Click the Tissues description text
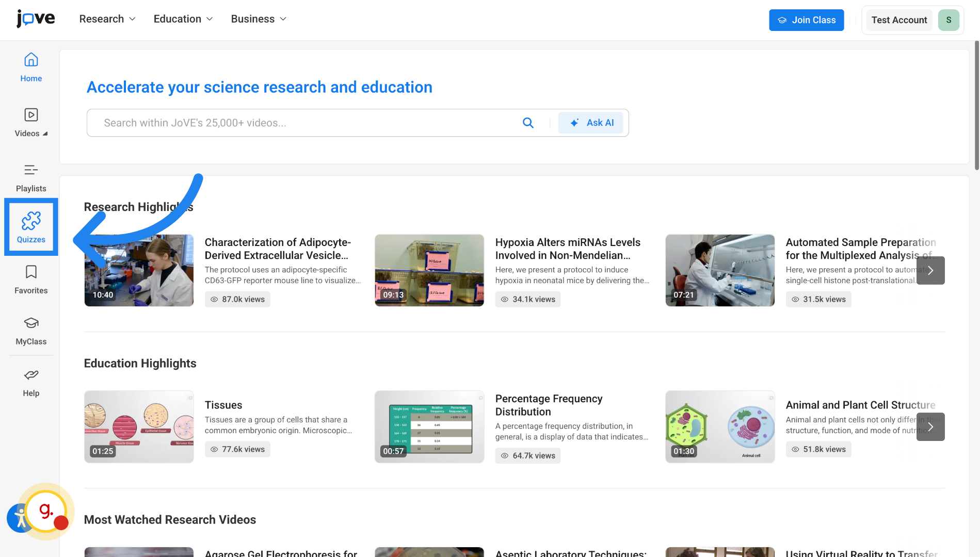The width and height of the screenshot is (980, 557). coord(279,425)
